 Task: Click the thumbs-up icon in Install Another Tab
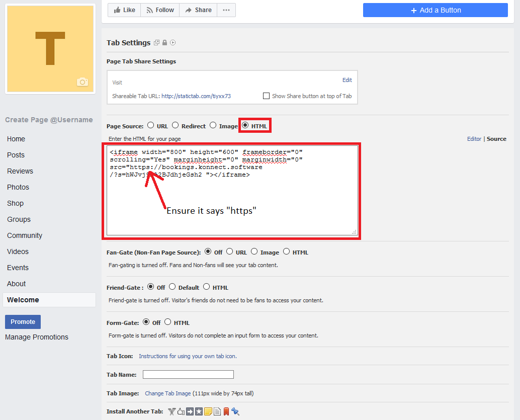pyautogui.click(x=181, y=411)
